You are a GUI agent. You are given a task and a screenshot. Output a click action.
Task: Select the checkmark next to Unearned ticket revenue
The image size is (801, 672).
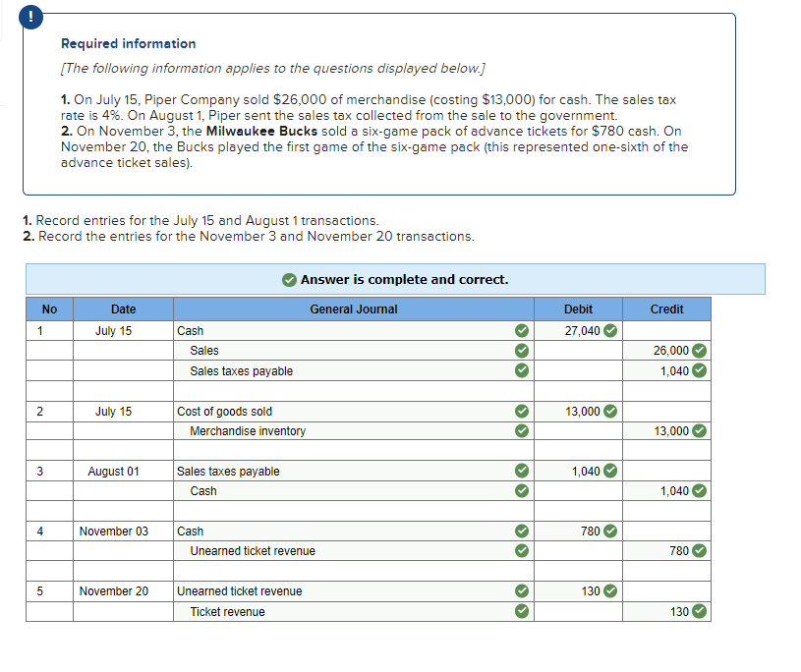tap(521, 550)
